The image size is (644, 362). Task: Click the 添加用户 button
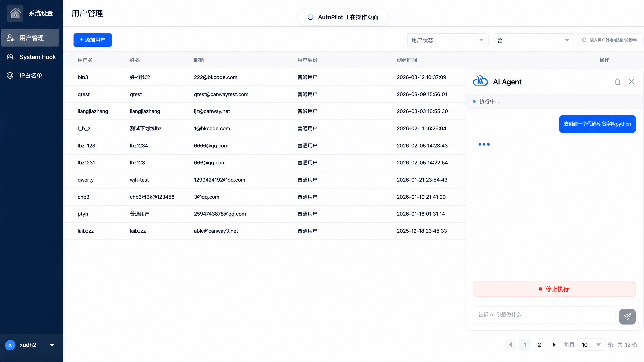(x=93, y=40)
